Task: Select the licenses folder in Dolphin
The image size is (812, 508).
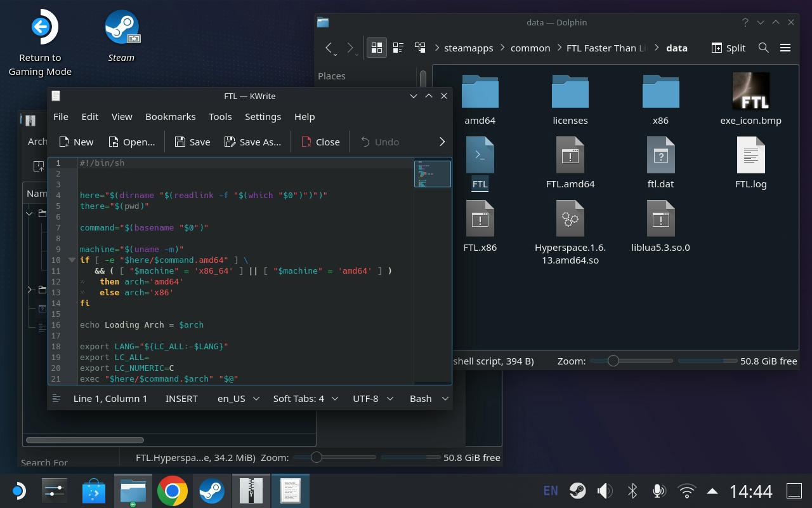Action: pyautogui.click(x=570, y=99)
